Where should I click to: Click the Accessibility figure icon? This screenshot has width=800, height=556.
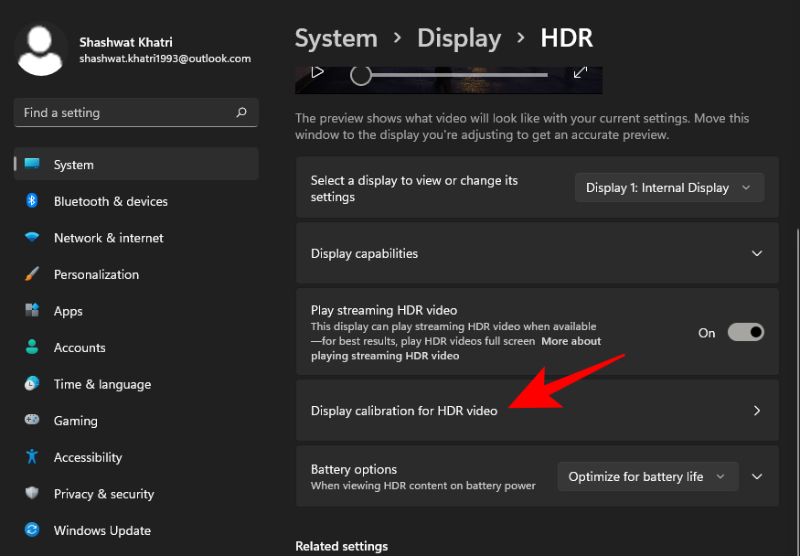pyautogui.click(x=32, y=457)
